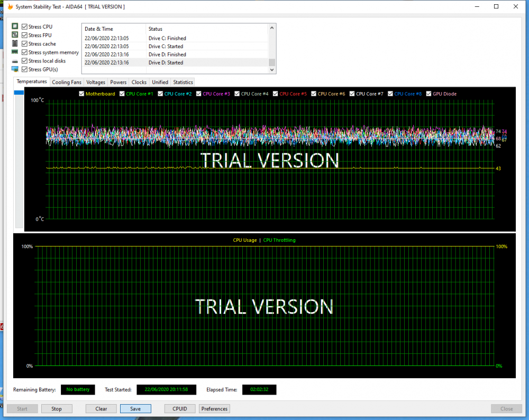Uncheck the Stress local disks option
The image size is (529, 420).
[24, 60]
